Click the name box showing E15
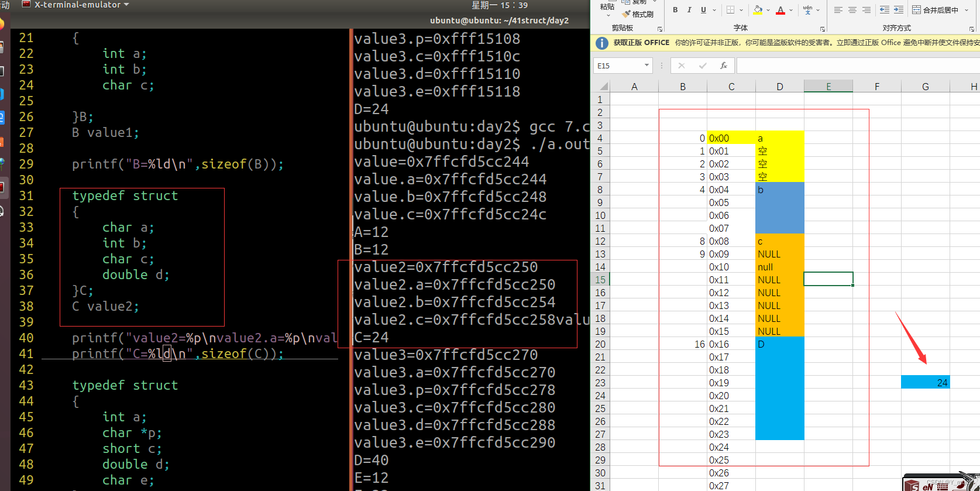 [618, 66]
